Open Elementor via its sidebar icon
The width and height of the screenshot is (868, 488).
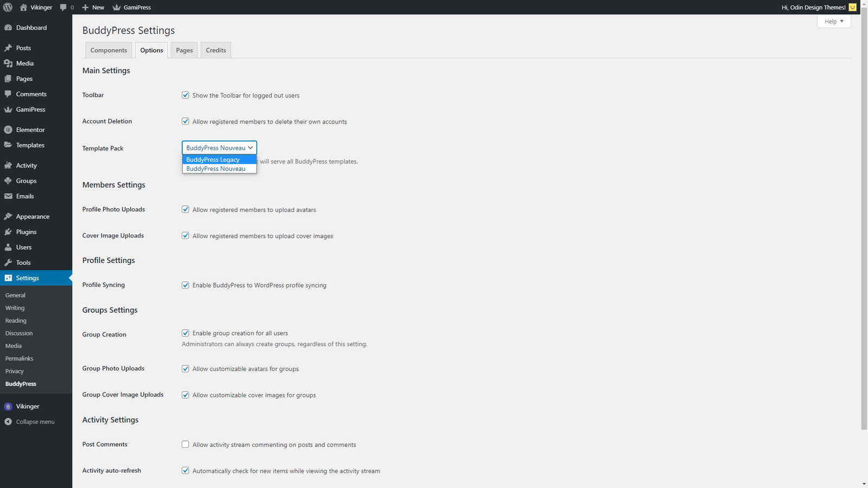pyautogui.click(x=8, y=130)
